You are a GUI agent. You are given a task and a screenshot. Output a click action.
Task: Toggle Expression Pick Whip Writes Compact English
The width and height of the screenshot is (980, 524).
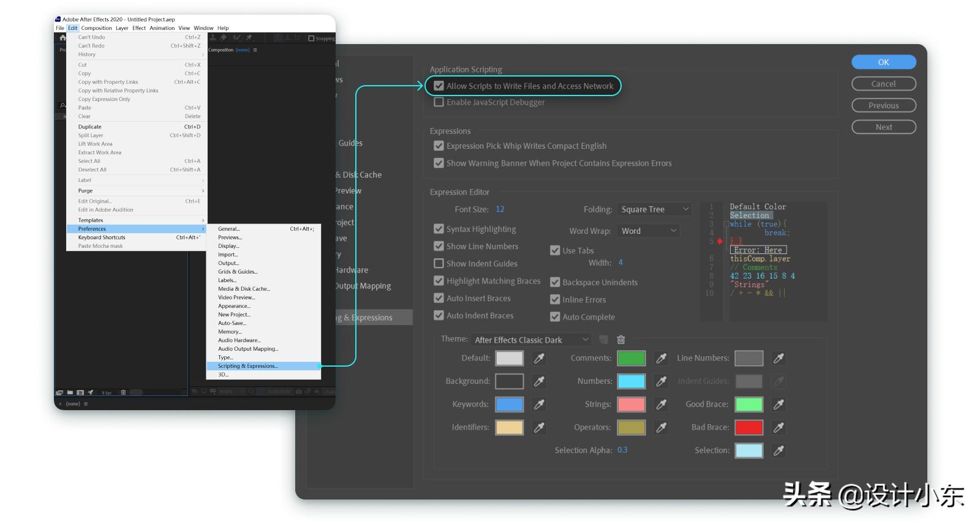click(439, 146)
